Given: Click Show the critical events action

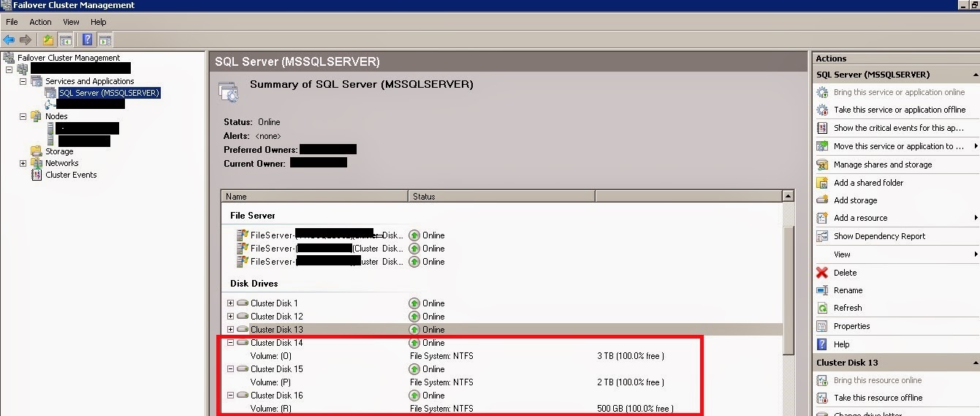Looking at the screenshot, I should click(899, 128).
